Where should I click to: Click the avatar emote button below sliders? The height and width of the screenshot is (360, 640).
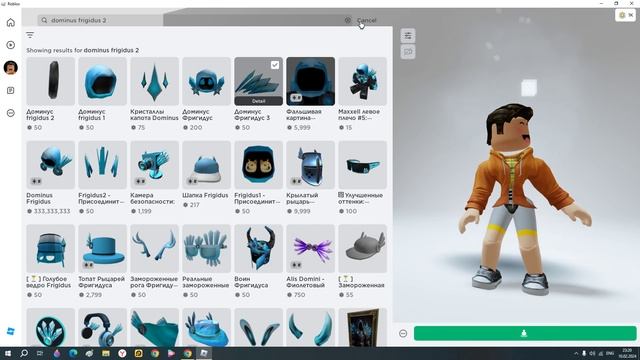tap(408, 52)
